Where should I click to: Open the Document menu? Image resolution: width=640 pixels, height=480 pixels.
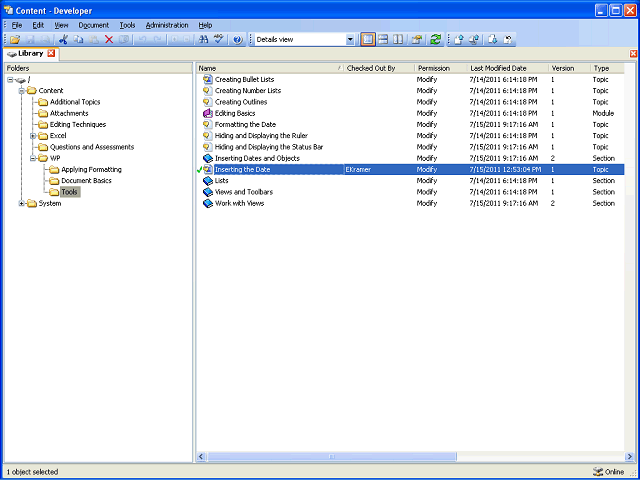[93, 25]
